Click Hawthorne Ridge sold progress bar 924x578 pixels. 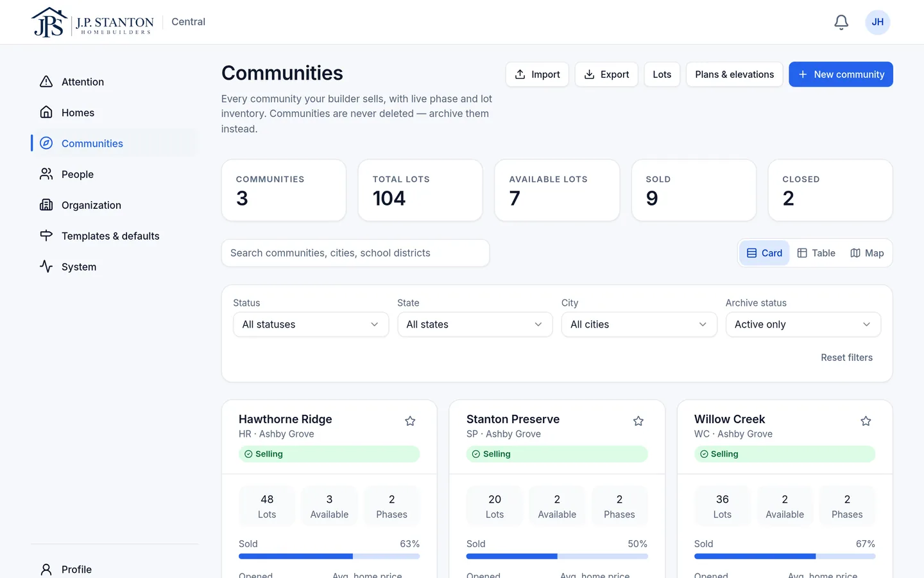click(x=329, y=556)
